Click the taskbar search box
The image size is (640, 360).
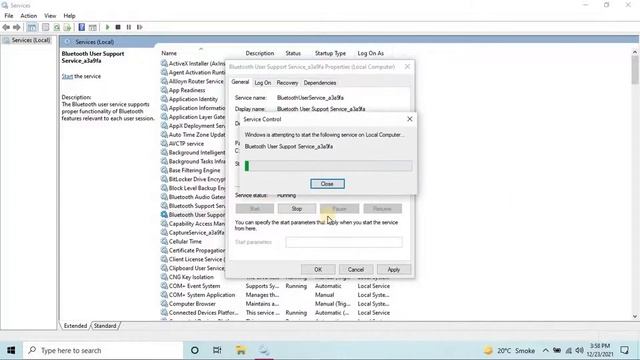pyautogui.click(x=103, y=350)
